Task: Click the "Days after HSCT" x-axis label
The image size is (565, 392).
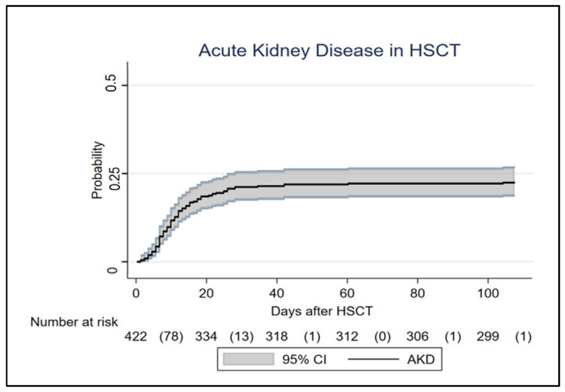Action: (322, 311)
